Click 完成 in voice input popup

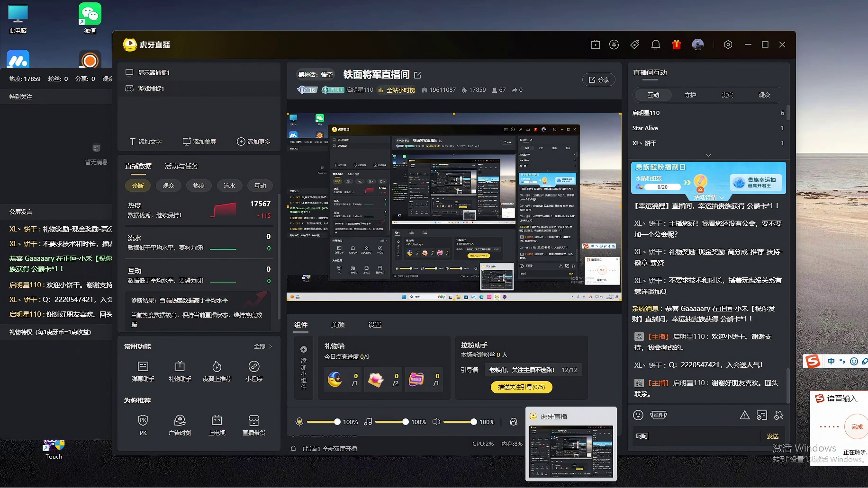[x=857, y=427]
